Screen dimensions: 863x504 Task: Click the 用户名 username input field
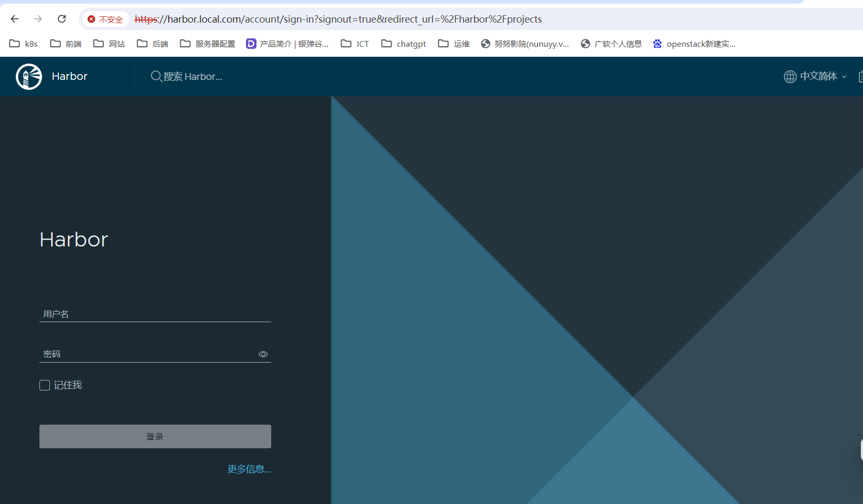pos(155,314)
